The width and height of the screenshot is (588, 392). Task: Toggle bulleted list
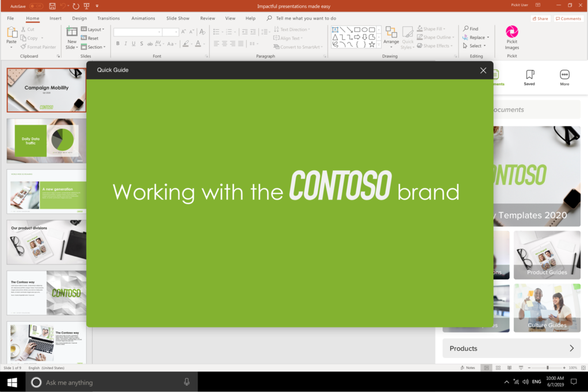click(216, 32)
